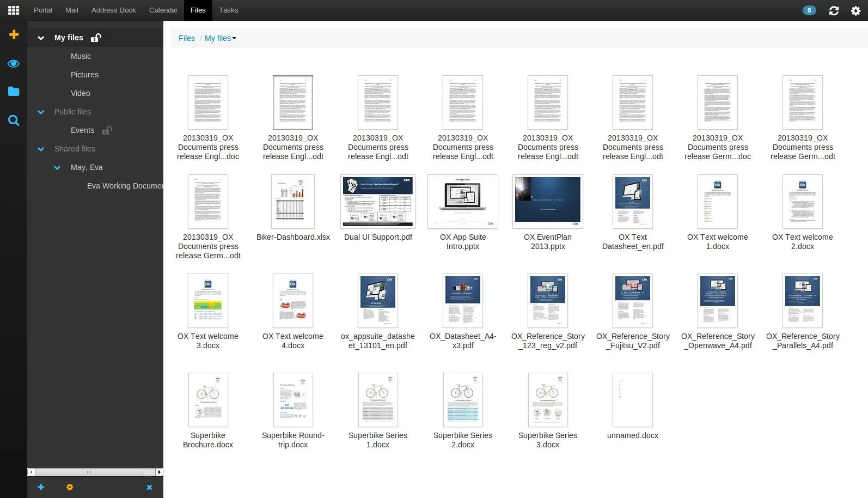
Task: Open OX Text welcome 3.docx thumbnail
Action: point(208,301)
